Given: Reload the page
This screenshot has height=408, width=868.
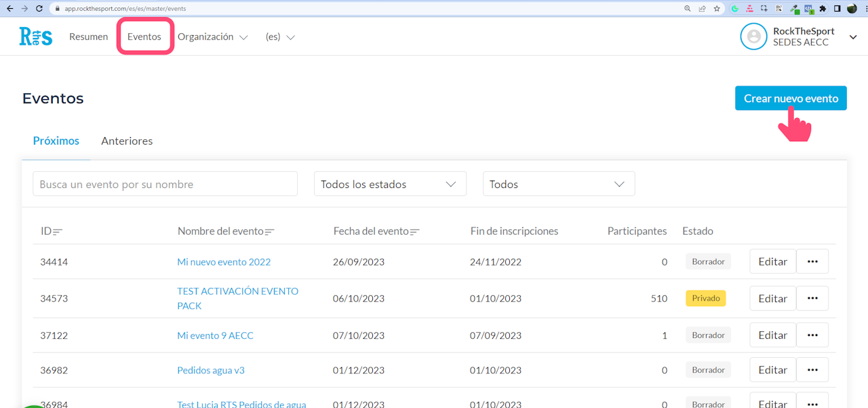Looking at the screenshot, I should 39,9.
